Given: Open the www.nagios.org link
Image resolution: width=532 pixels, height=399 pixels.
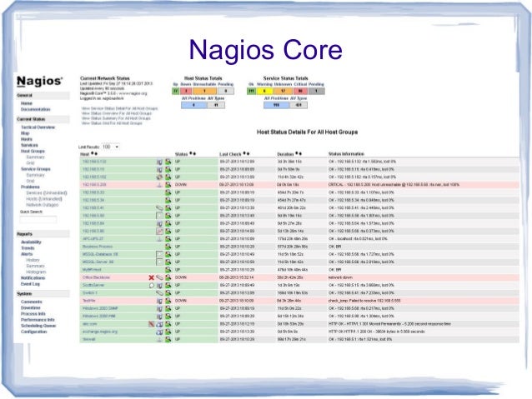Looking at the screenshot, I should click(x=133, y=93).
